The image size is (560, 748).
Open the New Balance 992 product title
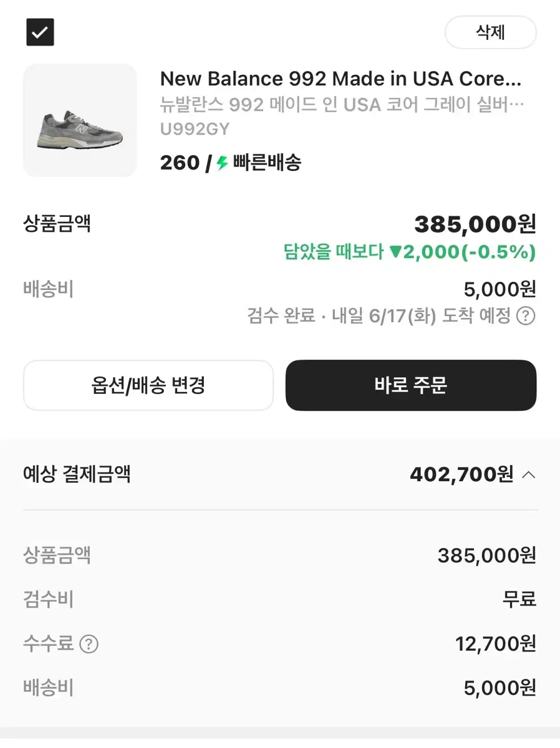pyautogui.click(x=340, y=79)
